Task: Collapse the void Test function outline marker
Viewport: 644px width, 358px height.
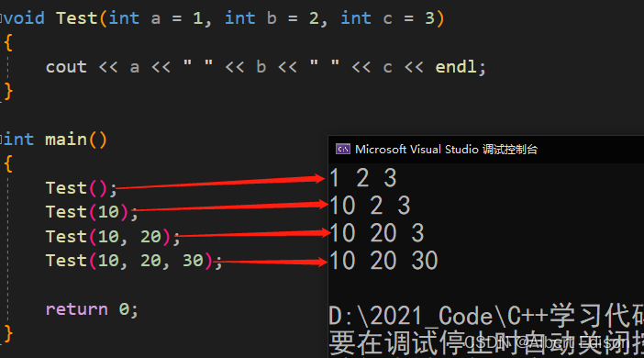Action: 1,18
